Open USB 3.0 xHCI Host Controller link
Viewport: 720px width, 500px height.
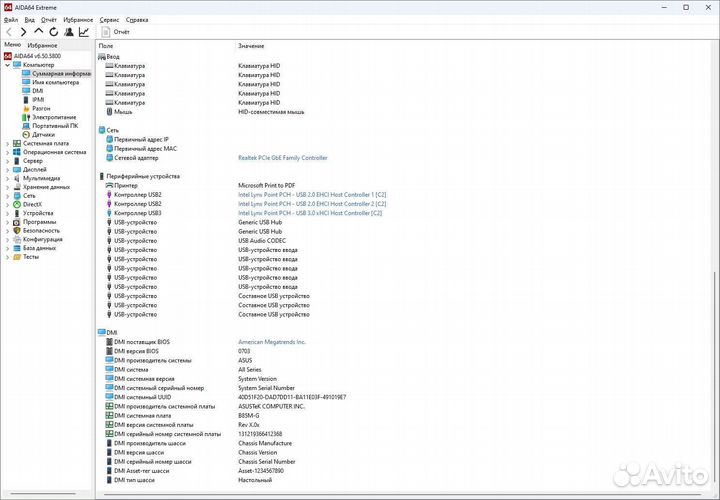[310, 213]
